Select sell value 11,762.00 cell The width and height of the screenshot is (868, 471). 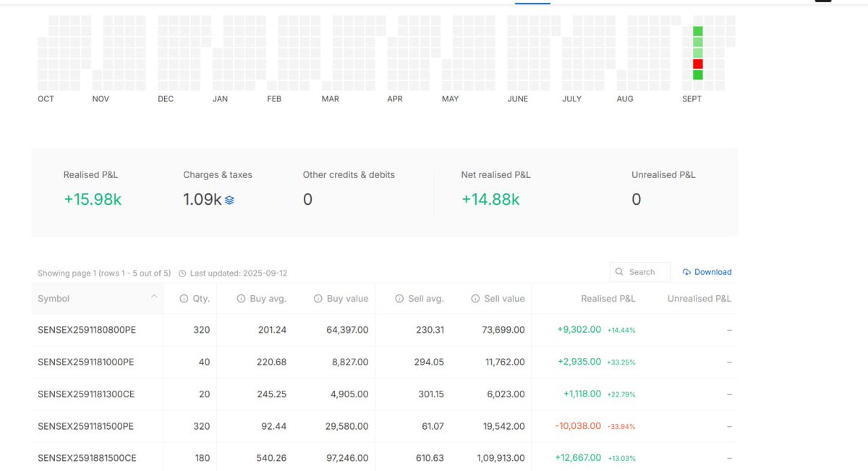click(506, 362)
